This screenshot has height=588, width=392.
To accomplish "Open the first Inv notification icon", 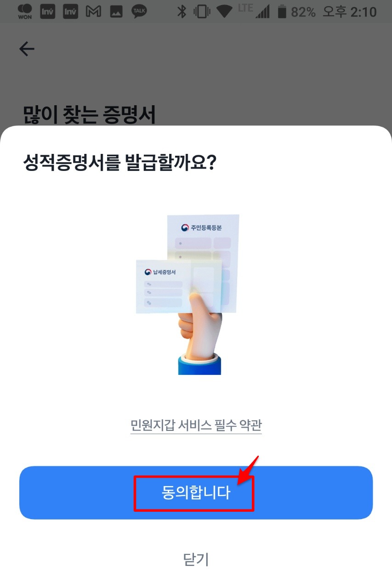I will 48,11.
